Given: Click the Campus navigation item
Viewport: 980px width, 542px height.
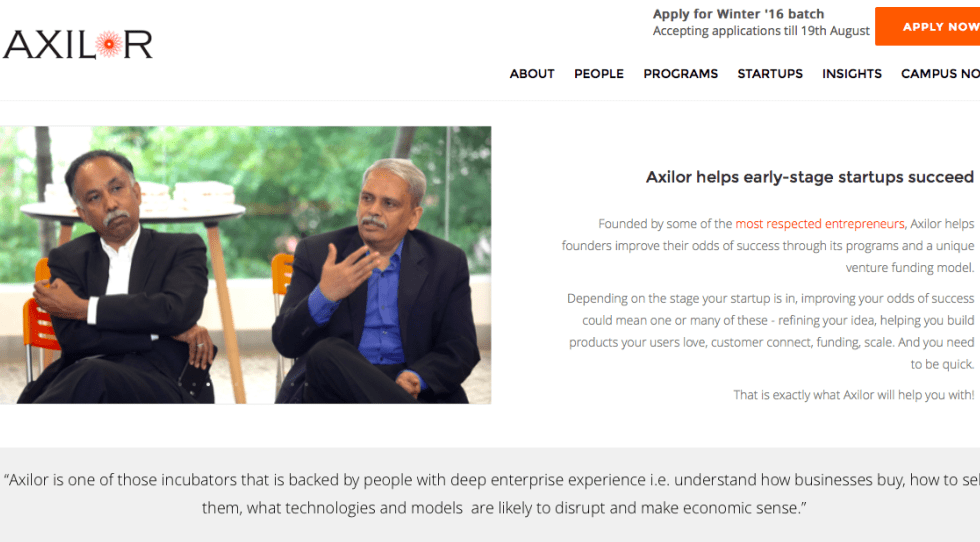Looking at the screenshot, I should point(940,74).
